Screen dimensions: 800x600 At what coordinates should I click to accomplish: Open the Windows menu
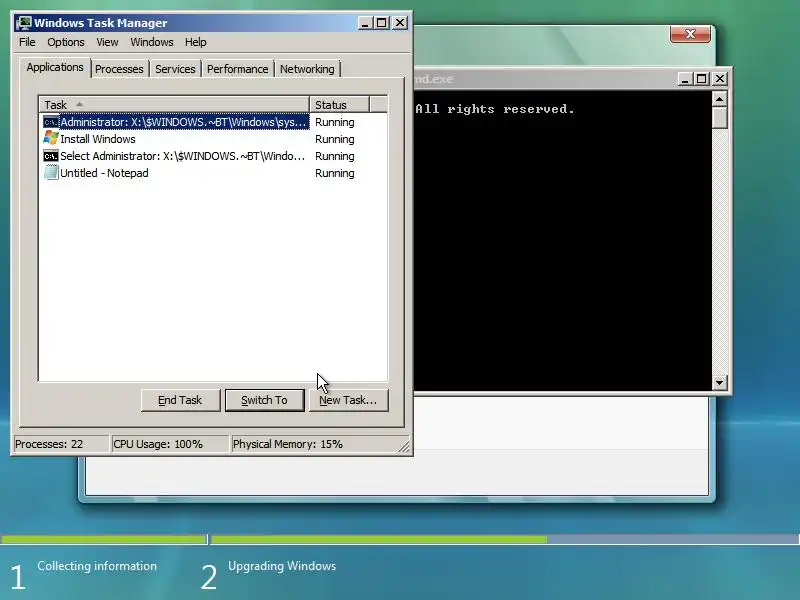click(x=152, y=42)
